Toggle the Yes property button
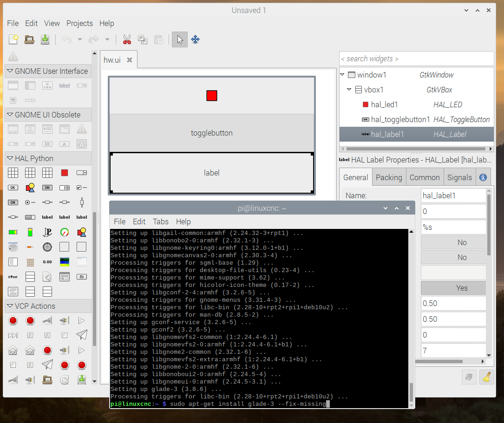The height and width of the screenshot is (423, 504). (x=453, y=288)
